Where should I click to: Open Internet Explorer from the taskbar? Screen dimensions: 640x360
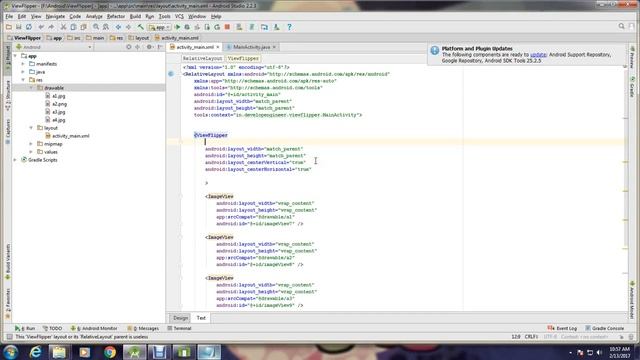pyautogui.click(x=36, y=352)
